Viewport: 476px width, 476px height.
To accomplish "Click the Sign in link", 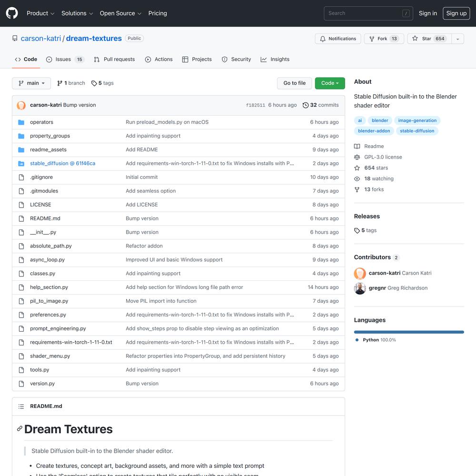I will [x=428, y=13].
